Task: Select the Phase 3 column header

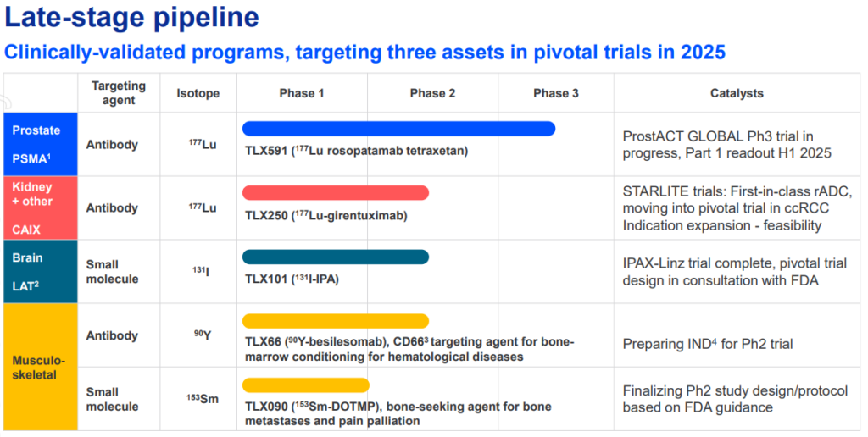Action: pos(556,93)
